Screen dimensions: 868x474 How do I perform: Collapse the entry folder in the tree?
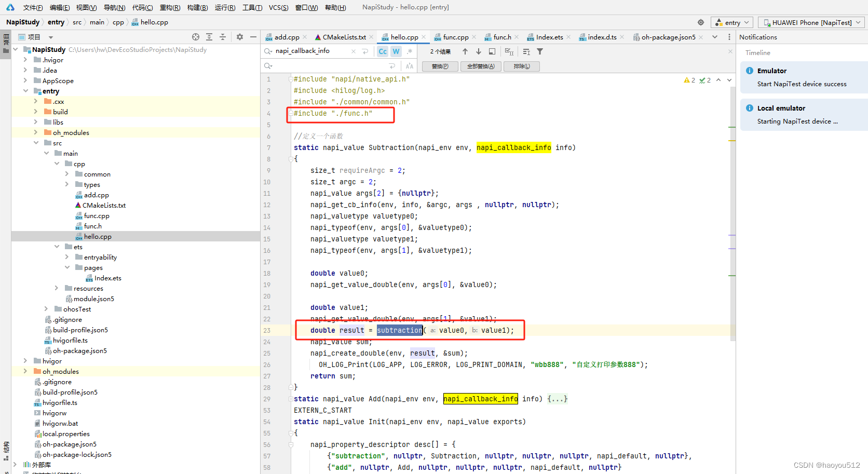click(25, 91)
